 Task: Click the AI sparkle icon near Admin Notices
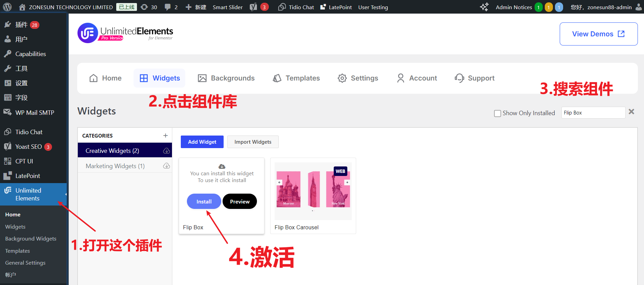pos(484,7)
